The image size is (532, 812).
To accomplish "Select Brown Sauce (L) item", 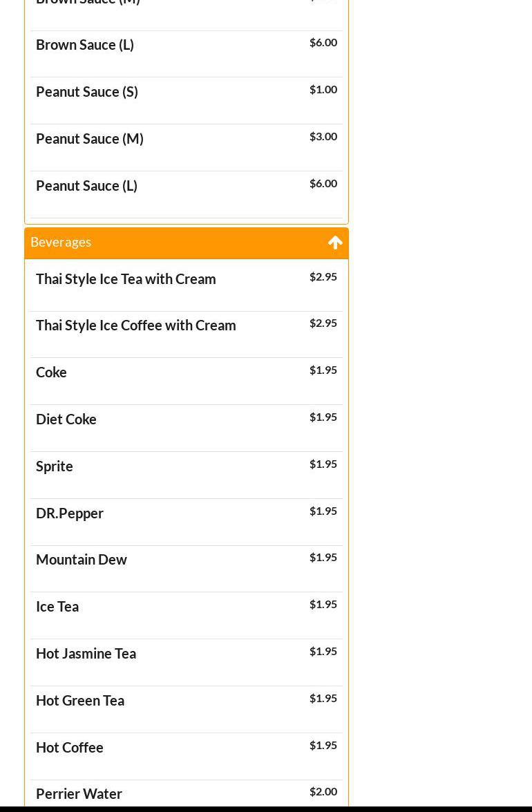I will tap(85, 44).
